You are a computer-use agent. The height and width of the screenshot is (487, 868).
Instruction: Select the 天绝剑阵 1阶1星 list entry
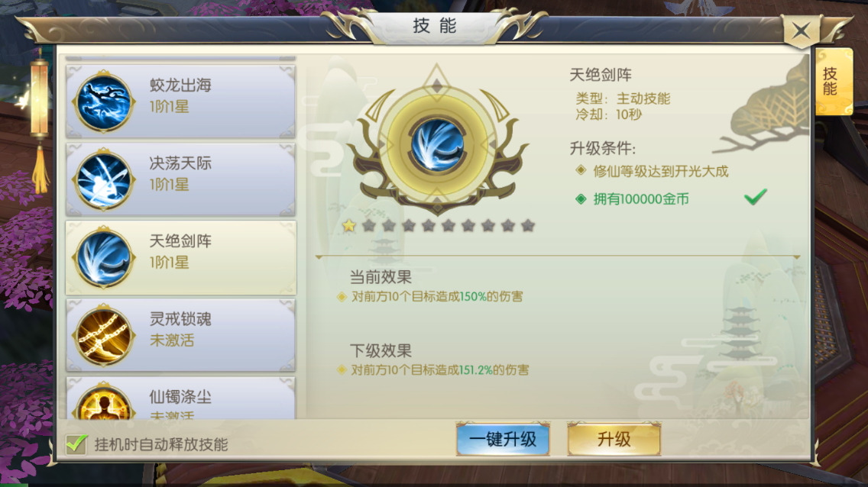pos(180,257)
